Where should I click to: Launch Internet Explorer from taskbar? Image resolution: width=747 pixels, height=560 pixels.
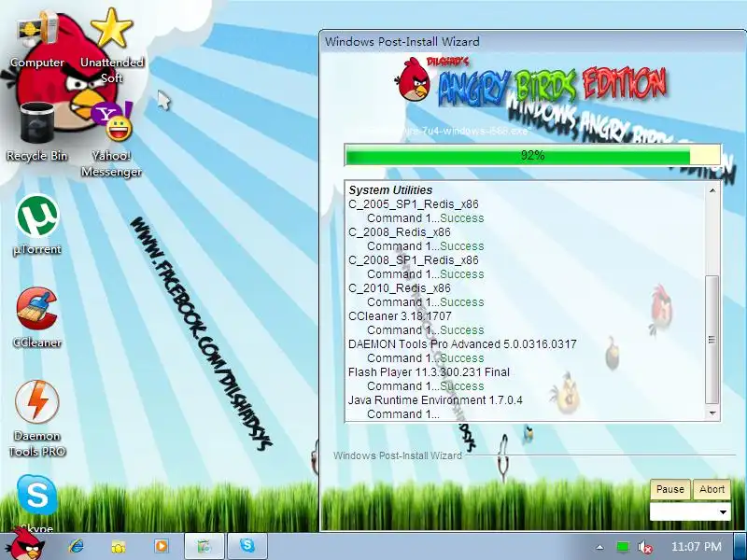pos(76,546)
